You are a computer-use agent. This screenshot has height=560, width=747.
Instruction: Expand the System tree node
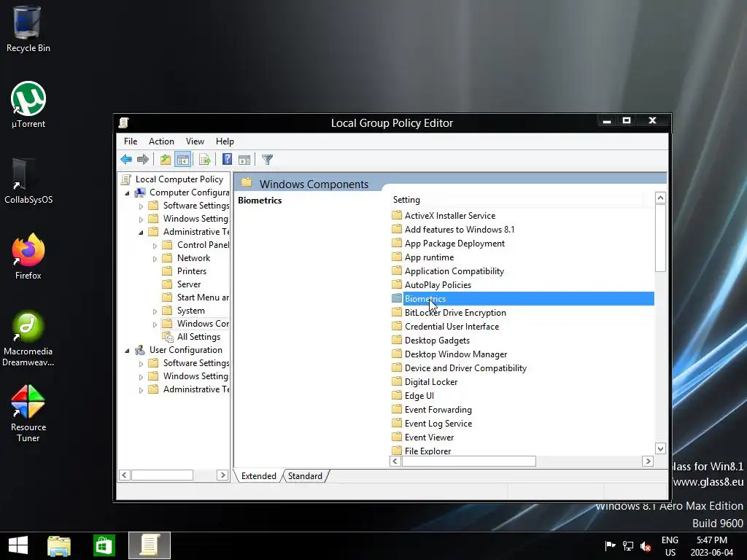155,311
